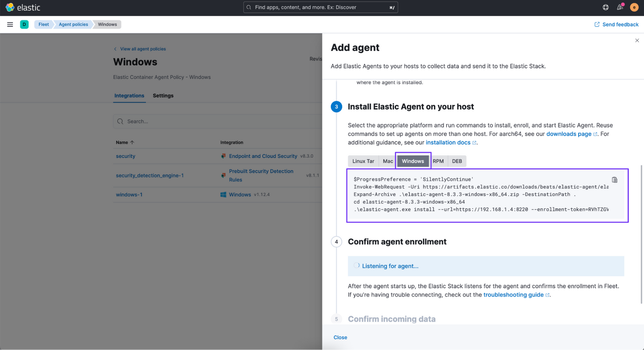Select the Mac platform option
Screen dimensions: 644x350
(x=388, y=161)
